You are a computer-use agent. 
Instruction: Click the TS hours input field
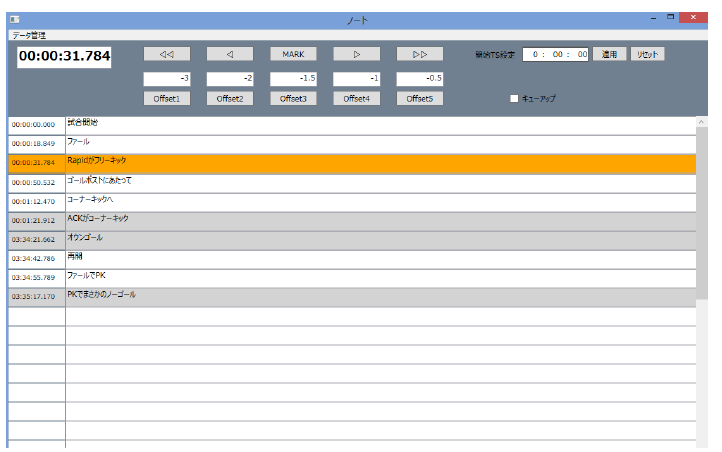coord(537,55)
